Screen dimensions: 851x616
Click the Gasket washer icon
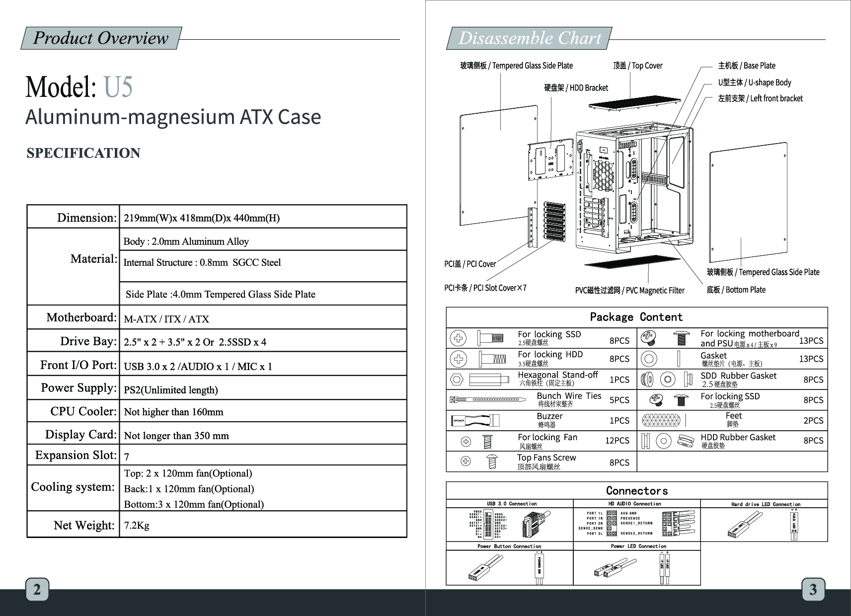click(648, 359)
